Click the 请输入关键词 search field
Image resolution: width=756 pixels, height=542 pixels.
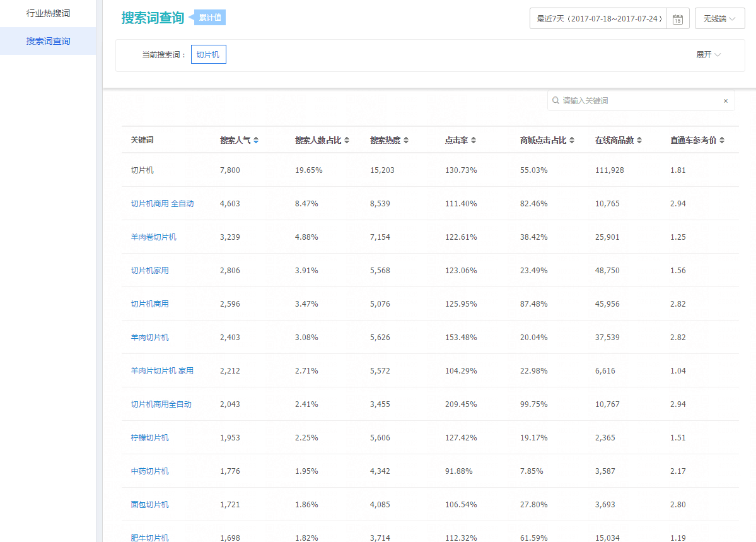[x=637, y=101]
